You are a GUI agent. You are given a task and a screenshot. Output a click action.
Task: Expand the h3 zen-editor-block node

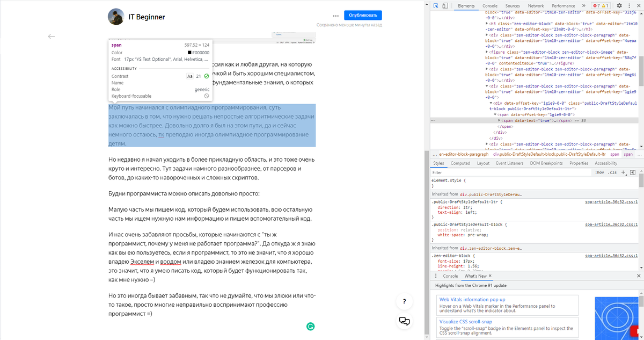tap(486, 24)
